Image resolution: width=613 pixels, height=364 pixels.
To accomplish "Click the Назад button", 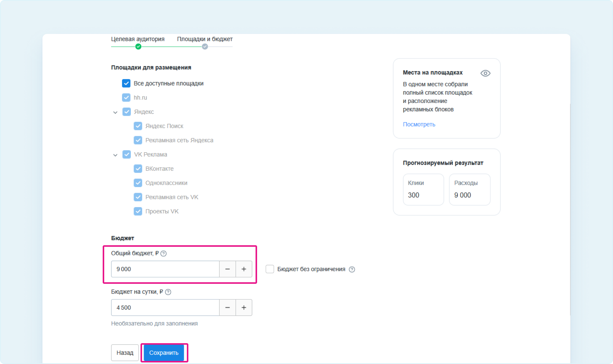I will (x=125, y=352).
